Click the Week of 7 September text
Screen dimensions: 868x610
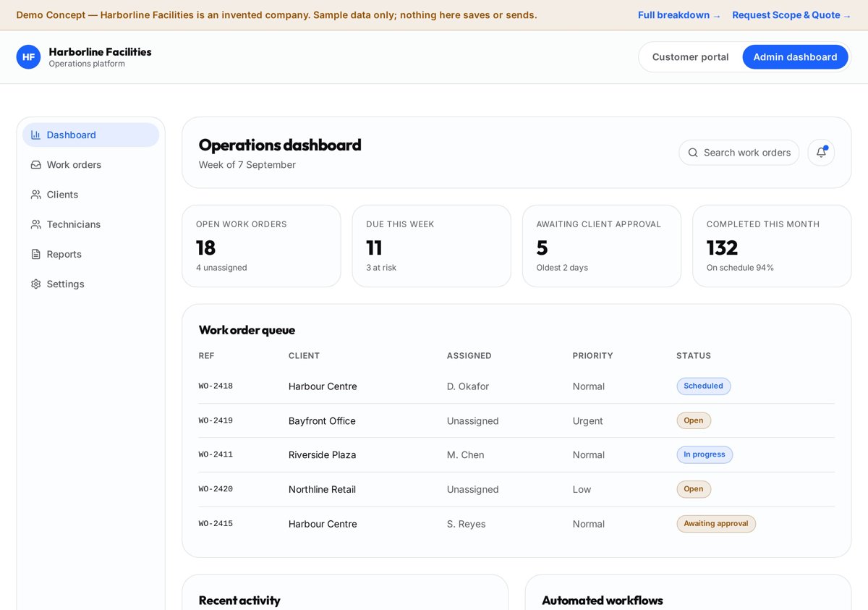click(x=247, y=165)
